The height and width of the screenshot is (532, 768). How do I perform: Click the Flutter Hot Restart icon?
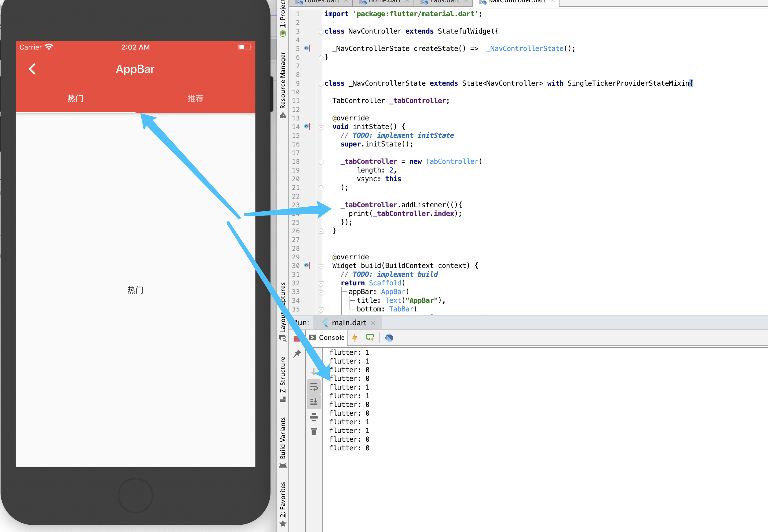(370, 337)
